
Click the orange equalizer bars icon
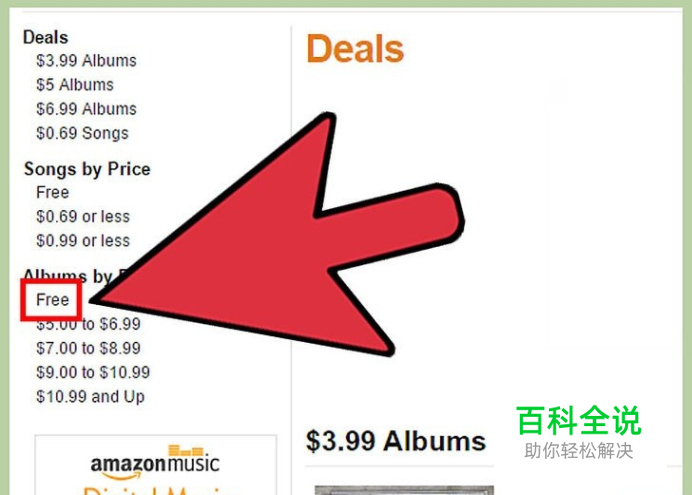click(186, 450)
